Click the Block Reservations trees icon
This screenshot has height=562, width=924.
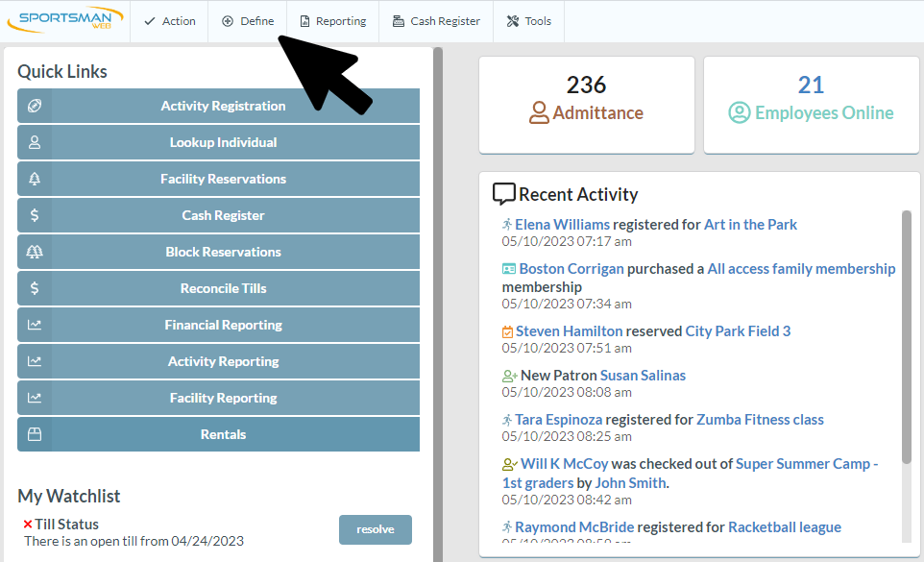point(35,252)
